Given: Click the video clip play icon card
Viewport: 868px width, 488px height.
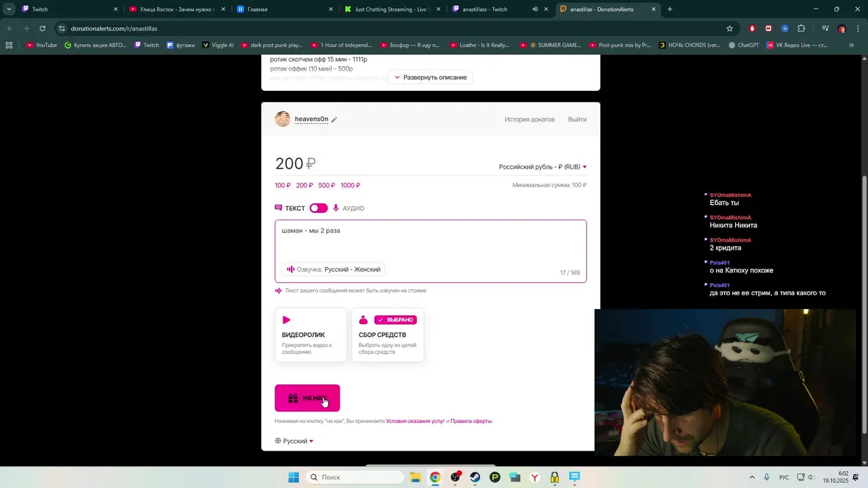Looking at the screenshot, I should click(286, 320).
